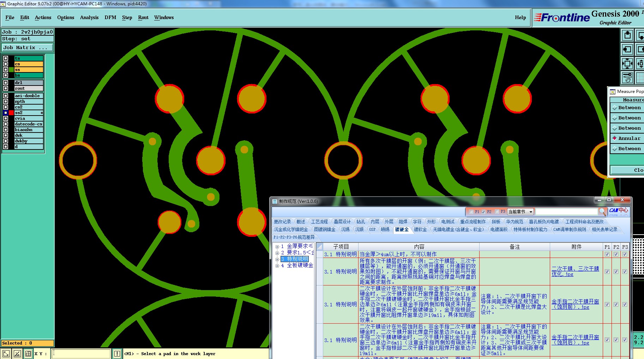Image resolution: width=644 pixels, height=359 pixels.
Task: Open the Analysis menu
Action: pyautogui.click(x=89, y=17)
